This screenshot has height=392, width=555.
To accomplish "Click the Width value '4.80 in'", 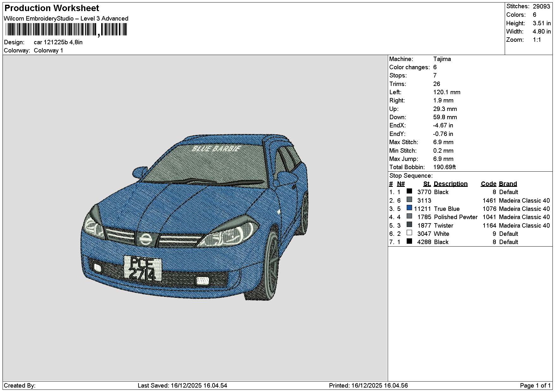I will (541, 31).
